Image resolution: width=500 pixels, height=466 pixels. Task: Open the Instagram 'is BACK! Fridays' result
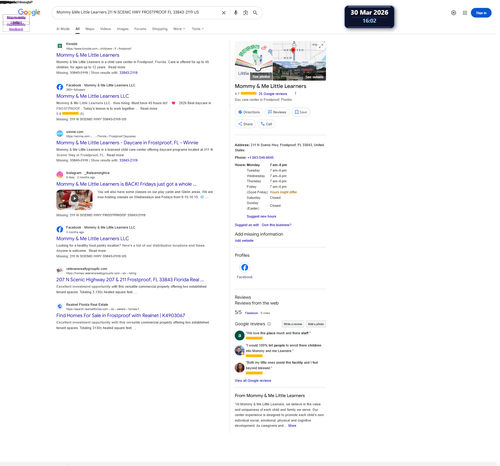pyautogui.click(x=126, y=184)
